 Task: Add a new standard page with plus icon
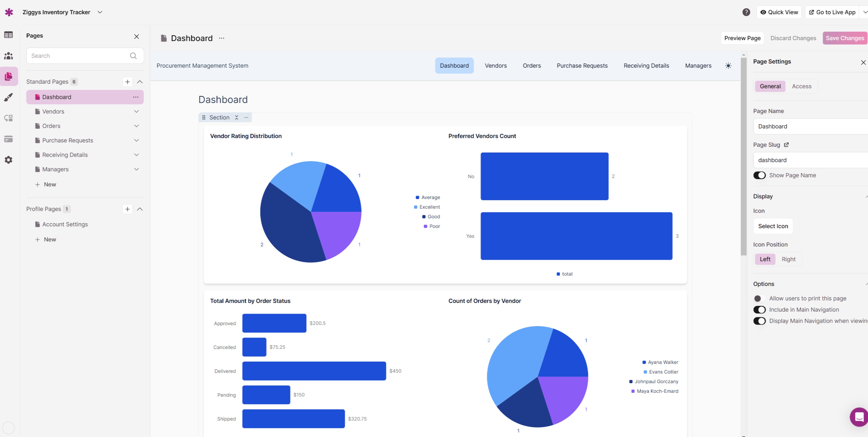tap(127, 82)
